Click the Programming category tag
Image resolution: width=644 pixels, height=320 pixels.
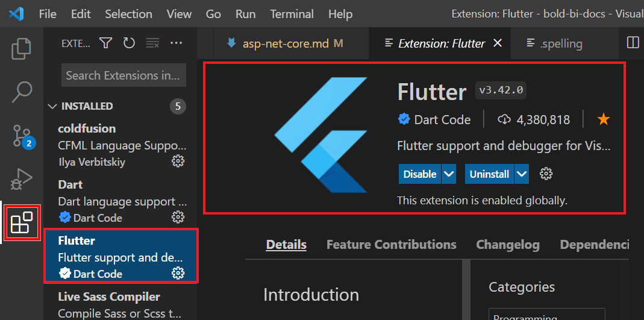pyautogui.click(x=546, y=314)
